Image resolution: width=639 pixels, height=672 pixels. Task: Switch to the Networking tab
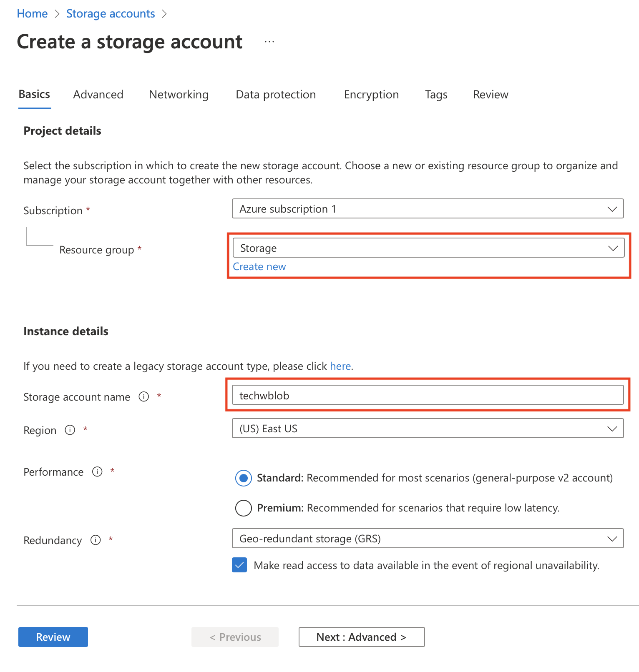[x=179, y=95]
